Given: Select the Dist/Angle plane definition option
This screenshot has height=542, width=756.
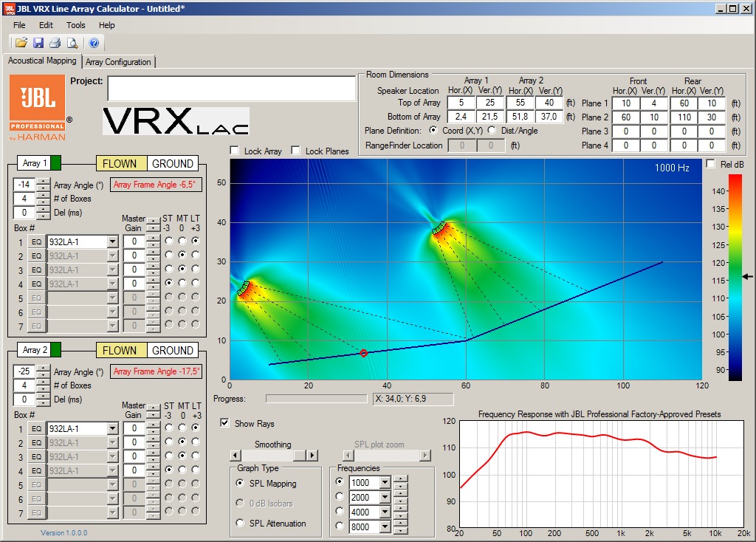Looking at the screenshot, I should tap(492, 130).
